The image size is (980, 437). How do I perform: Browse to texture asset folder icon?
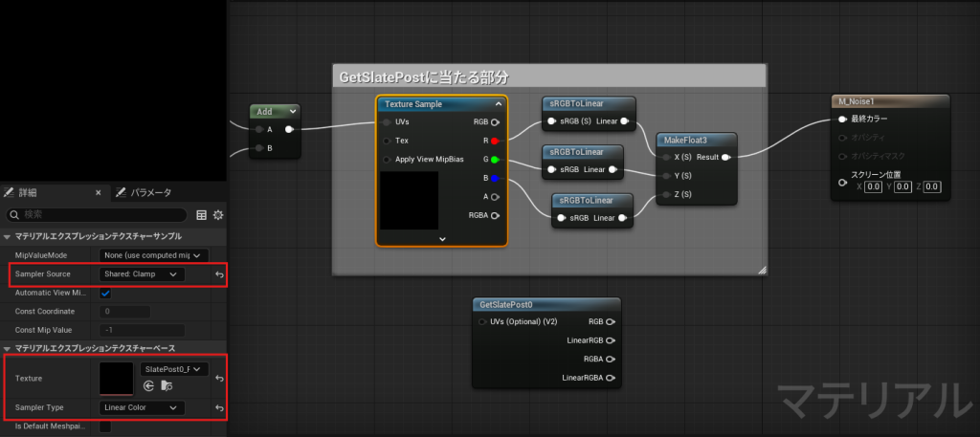[167, 386]
